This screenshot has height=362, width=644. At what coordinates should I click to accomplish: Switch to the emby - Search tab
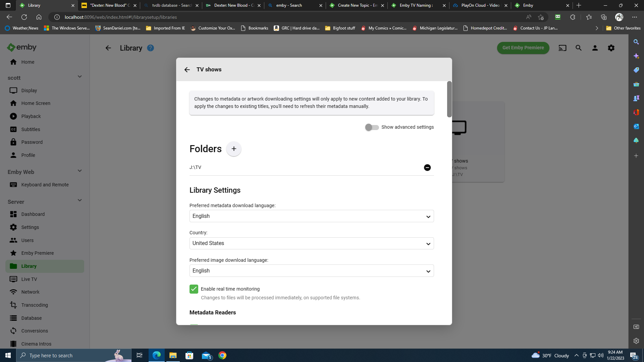(x=295, y=5)
